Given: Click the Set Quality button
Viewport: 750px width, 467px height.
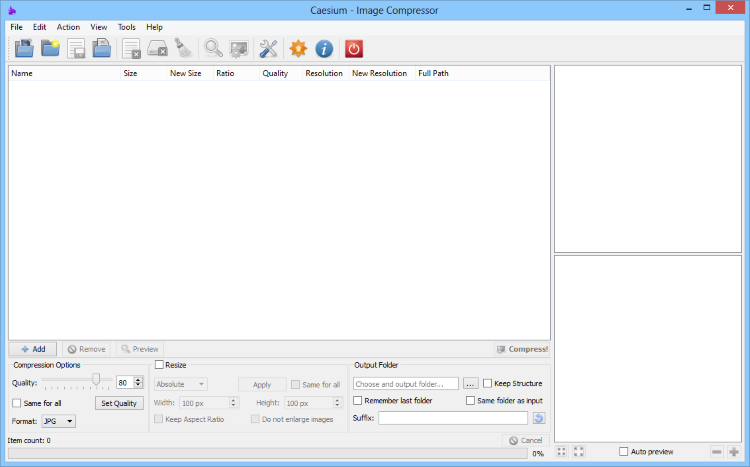Looking at the screenshot, I should coord(119,403).
